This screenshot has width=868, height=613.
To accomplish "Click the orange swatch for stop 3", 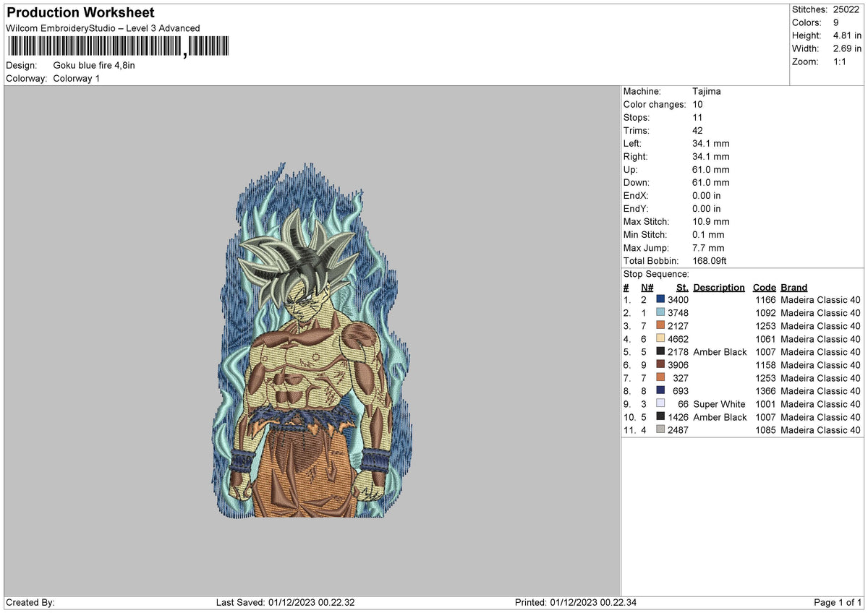I will point(660,325).
